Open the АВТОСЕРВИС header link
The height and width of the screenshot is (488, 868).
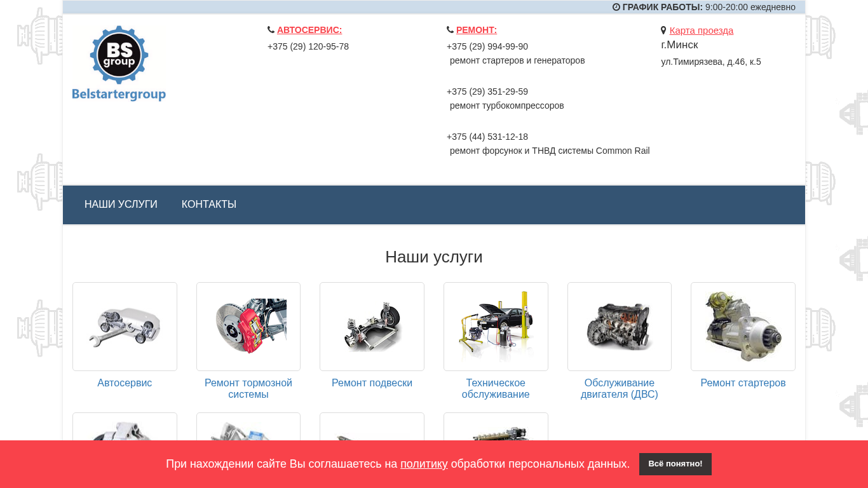(x=309, y=30)
